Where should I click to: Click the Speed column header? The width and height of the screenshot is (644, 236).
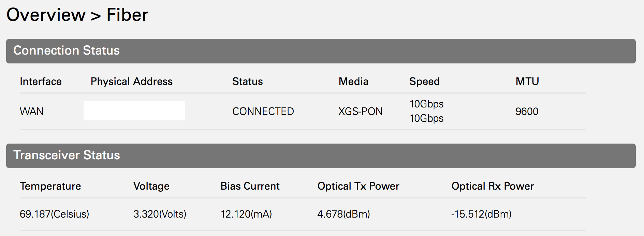tap(424, 82)
